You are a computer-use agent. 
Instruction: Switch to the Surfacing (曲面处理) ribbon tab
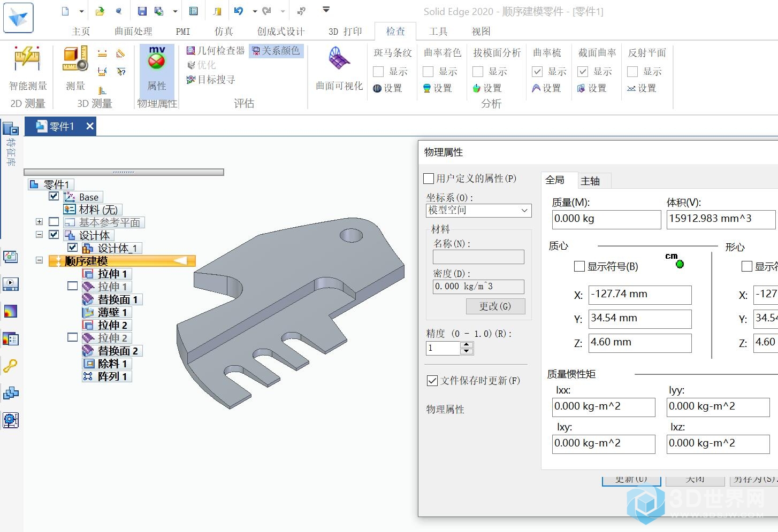pos(133,32)
